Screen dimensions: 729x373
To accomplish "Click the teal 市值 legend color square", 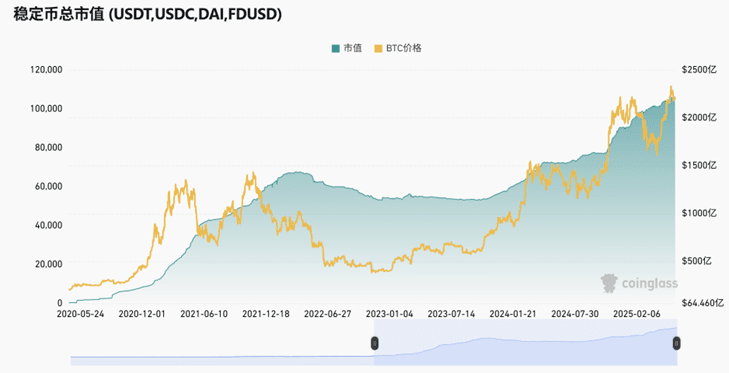I will tap(336, 48).
